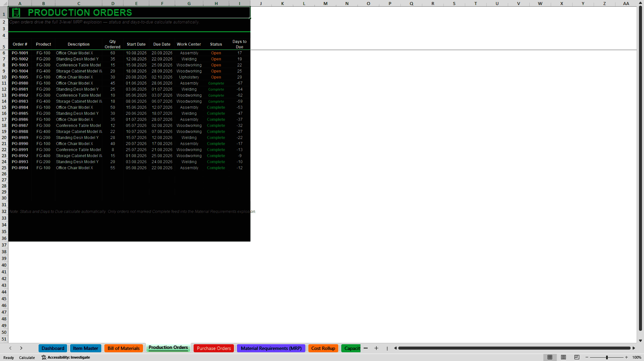Select column D header
The width and height of the screenshot is (644, 361).
pyautogui.click(x=113, y=3)
